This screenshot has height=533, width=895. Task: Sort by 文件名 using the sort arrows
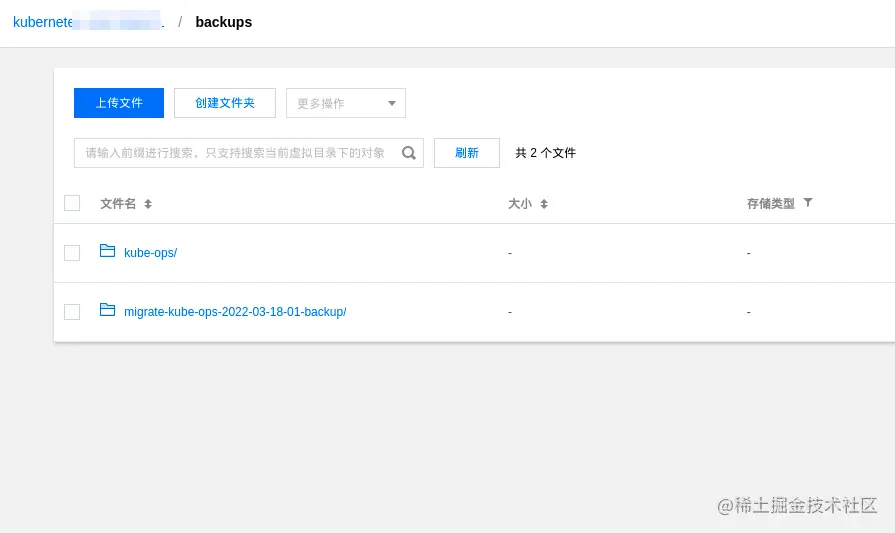pyautogui.click(x=148, y=204)
